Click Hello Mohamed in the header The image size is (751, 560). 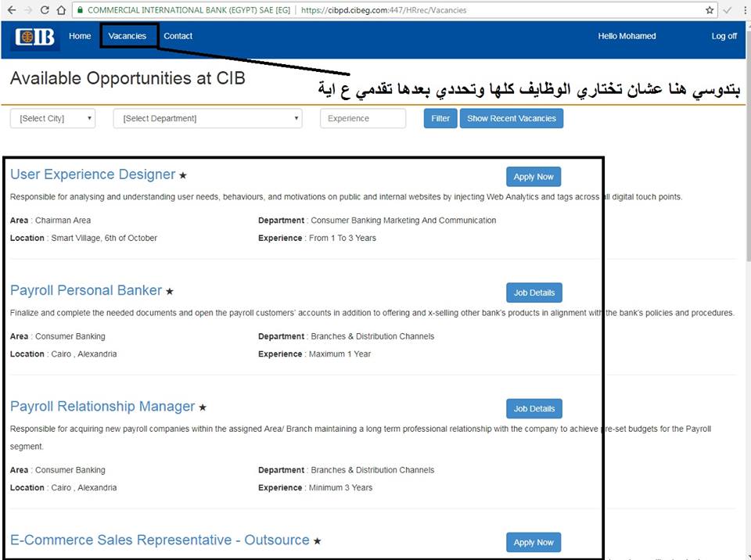[627, 36]
